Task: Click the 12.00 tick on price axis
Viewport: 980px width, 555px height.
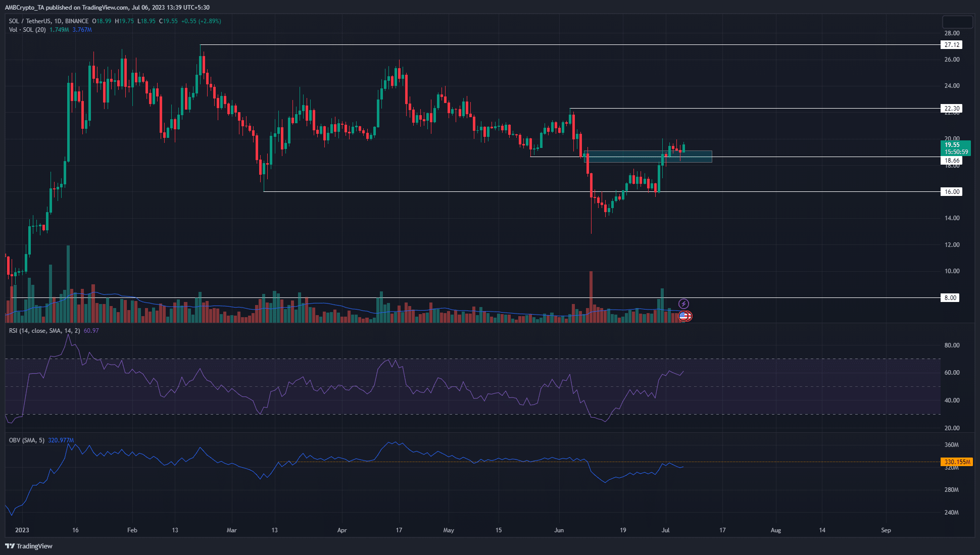Action: (x=952, y=245)
